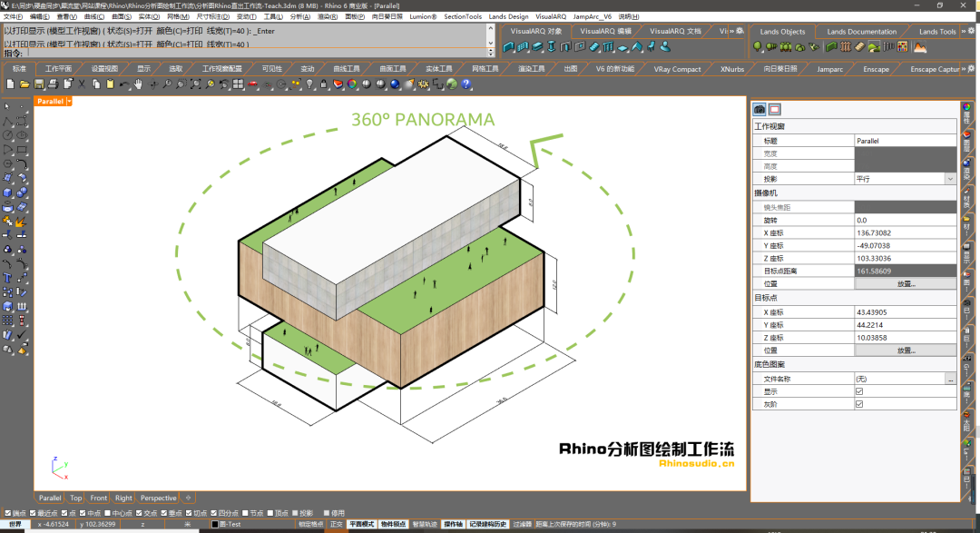980x533 pixels.
Task: Click the camera 位置 放置... button
Action: (x=907, y=283)
